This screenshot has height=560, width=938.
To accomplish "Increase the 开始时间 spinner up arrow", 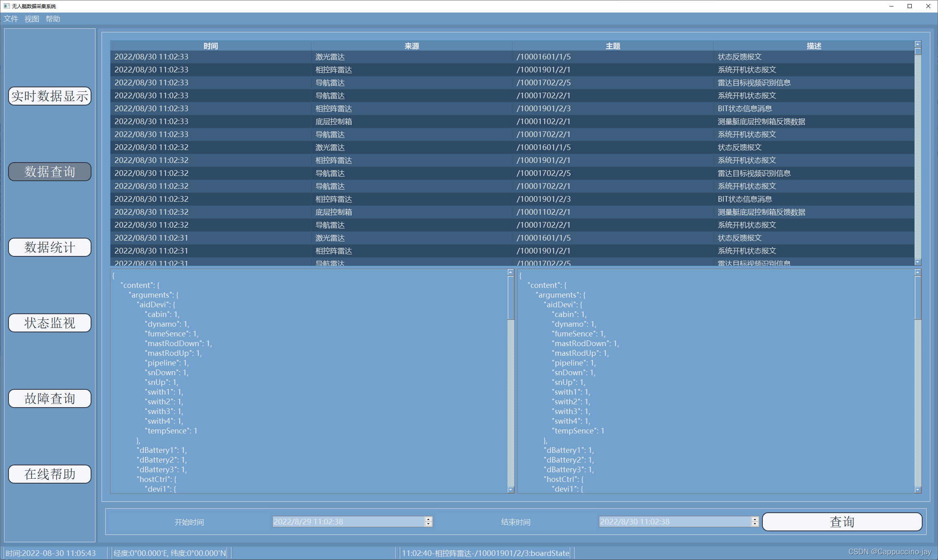I will [429, 519].
